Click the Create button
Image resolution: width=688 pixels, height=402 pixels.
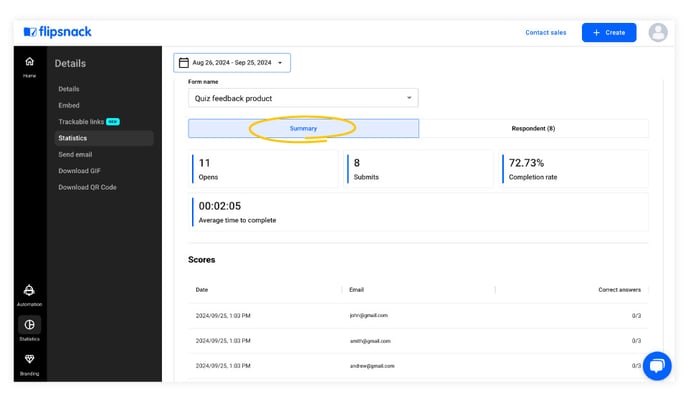609,32
